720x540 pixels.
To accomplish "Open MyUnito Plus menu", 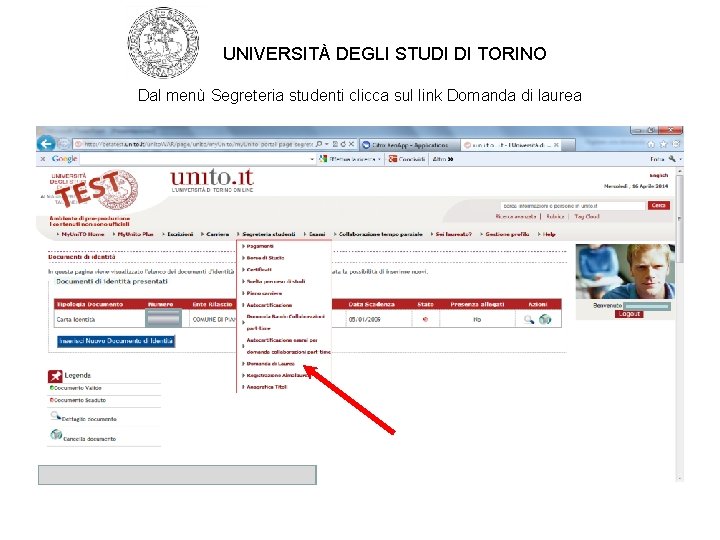I will (x=135, y=234).
